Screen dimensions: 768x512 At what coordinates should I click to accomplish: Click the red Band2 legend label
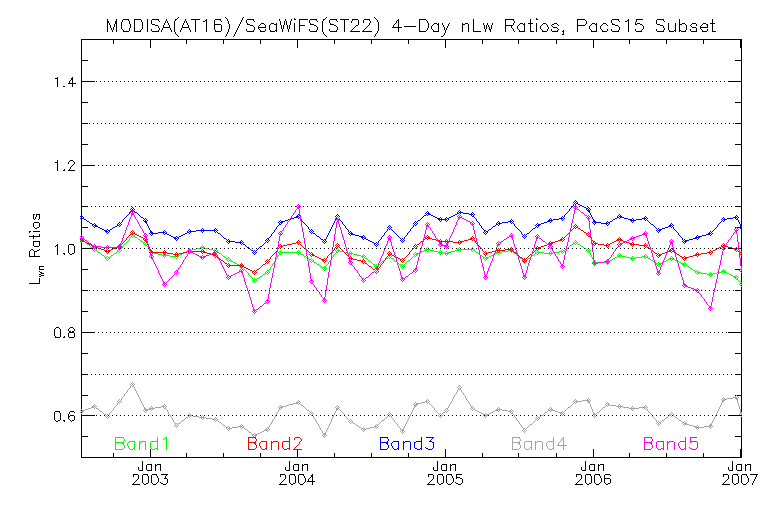[x=275, y=444]
